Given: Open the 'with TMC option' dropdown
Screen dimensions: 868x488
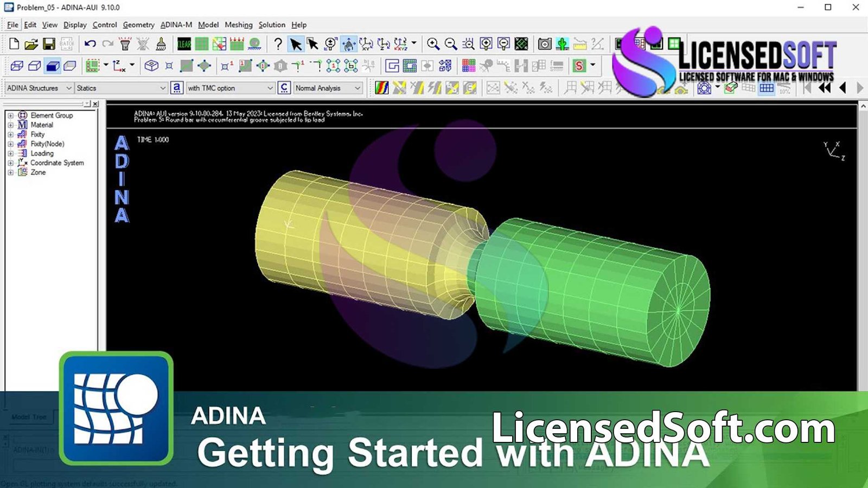Looking at the screenshot, I should click(x=231, y=88).
